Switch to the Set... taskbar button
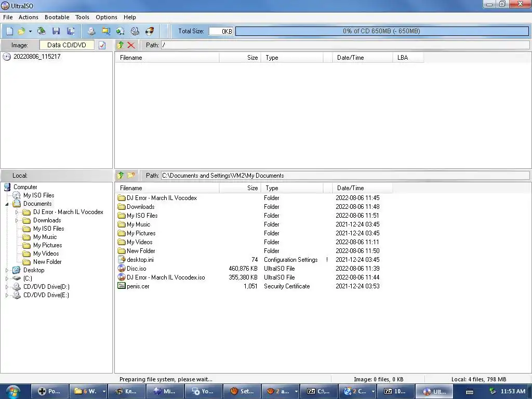This screenshot has width=532, height=399. [x=242, y=391]
